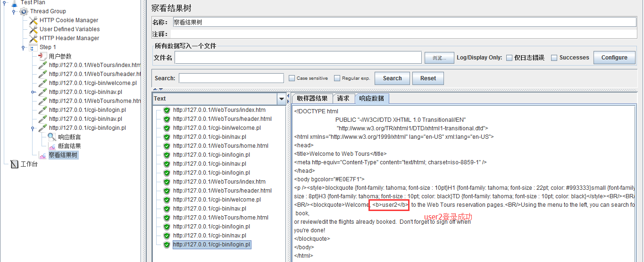Click green success icon of last login.pl result
The height and width of the screenshot is (262, 644).
pos(167,245)
